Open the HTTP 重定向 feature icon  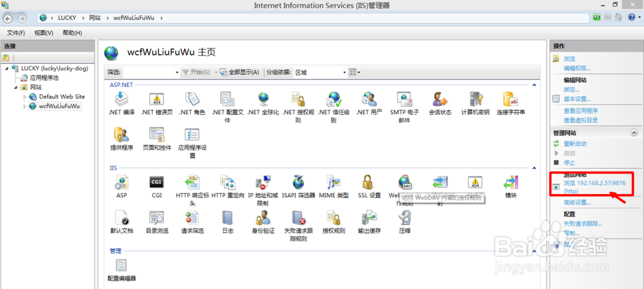227,183
